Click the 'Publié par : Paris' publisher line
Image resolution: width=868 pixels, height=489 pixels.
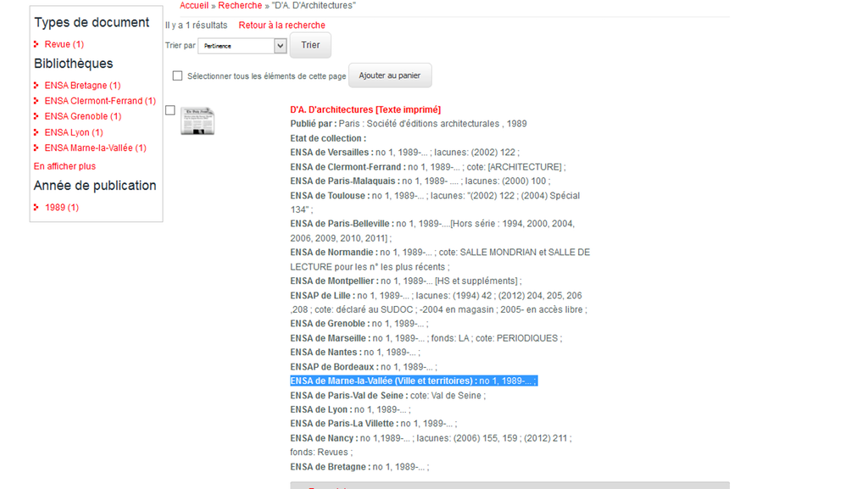[409, 124]
